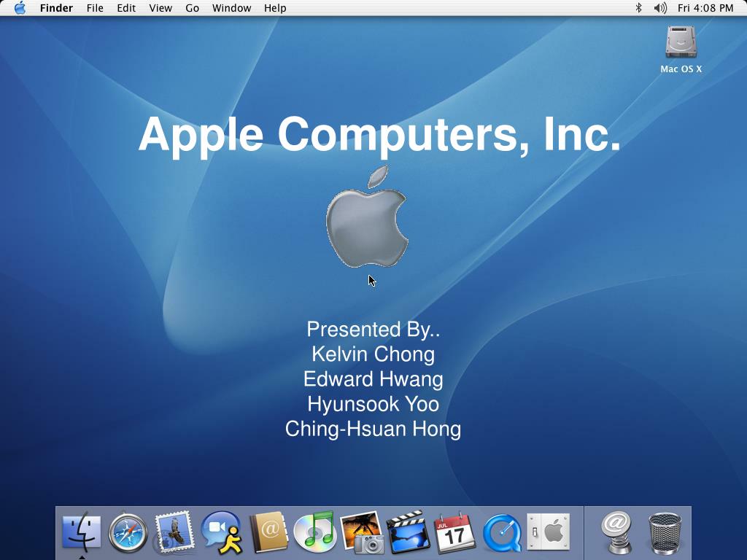Click the Bluetooth status icon
Viewport: 747px width, 560px height.
tap(638, 8)
